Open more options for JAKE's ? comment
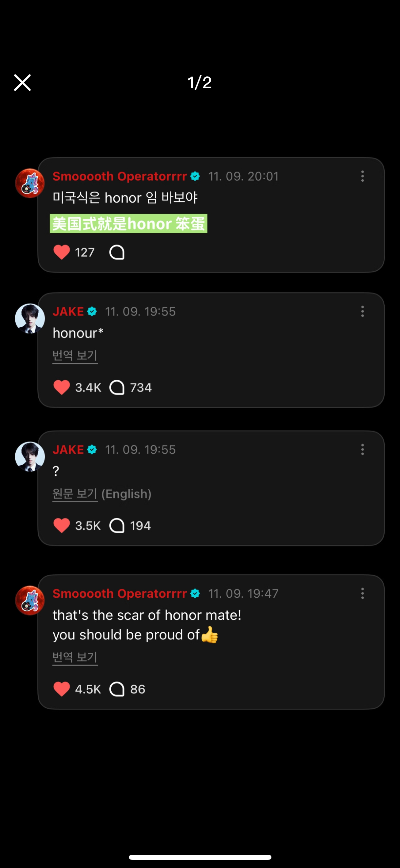 pyautogui.click(x=362, y=450)
